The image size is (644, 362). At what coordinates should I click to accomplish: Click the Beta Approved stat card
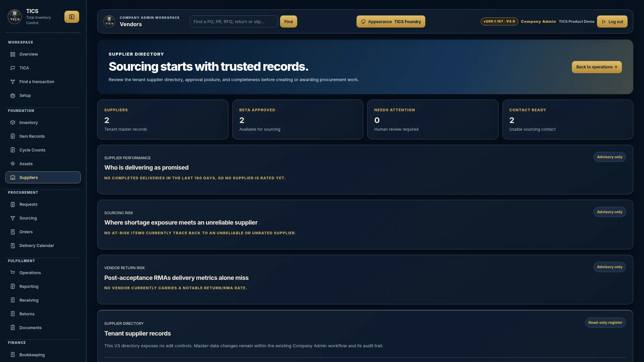298,119
